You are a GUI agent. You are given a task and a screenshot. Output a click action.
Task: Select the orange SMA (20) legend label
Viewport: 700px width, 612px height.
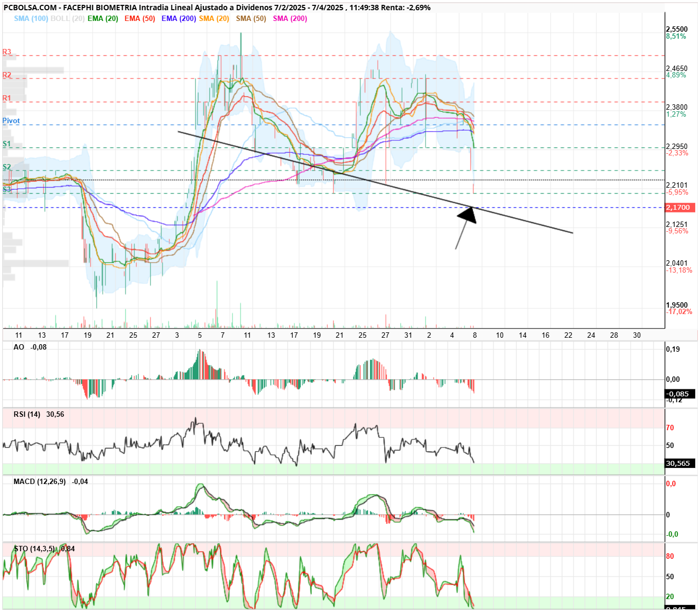click(x=214, y=18)
